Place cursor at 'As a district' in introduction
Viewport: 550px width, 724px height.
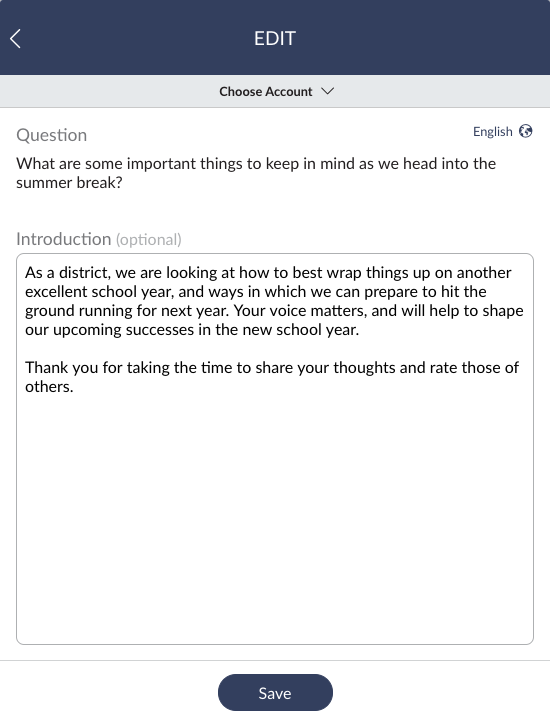tap(68, 273)
